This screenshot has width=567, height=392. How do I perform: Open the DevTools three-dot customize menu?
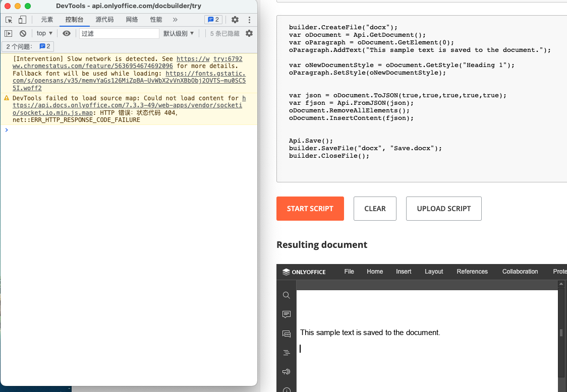pyautogui.click(x=249, y=20)
